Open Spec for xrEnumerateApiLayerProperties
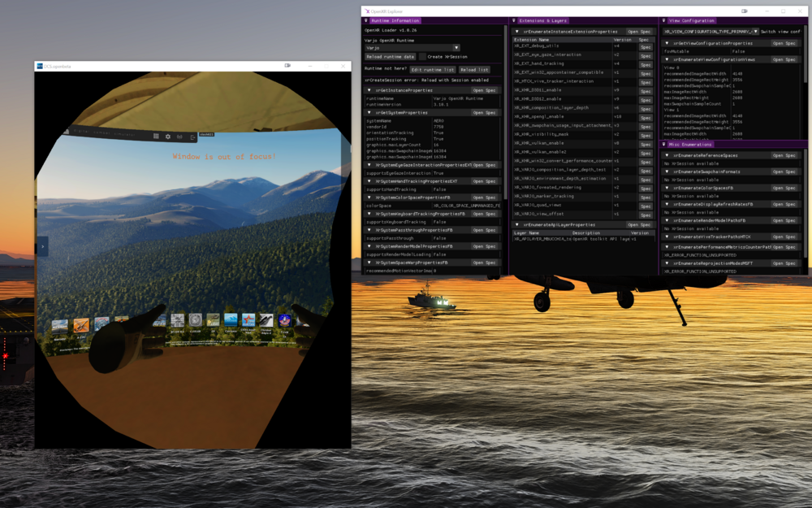Image resolution: width=812 pixels, height=508 pixels. click(639, 225)
